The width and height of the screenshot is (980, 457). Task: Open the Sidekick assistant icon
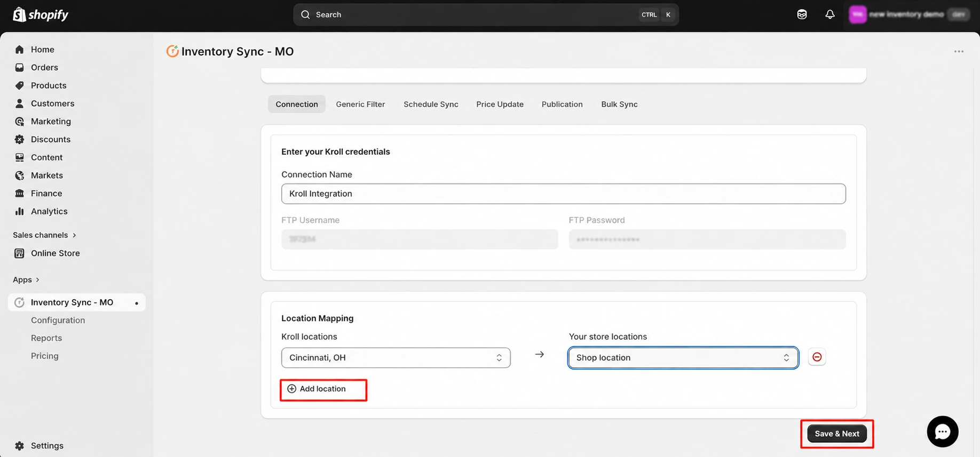[x=802, y=14]
